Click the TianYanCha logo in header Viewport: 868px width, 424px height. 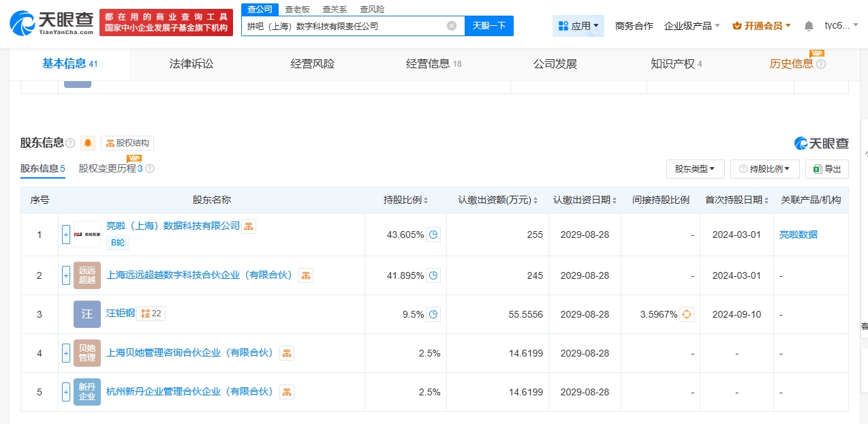[x=52, y=23]
